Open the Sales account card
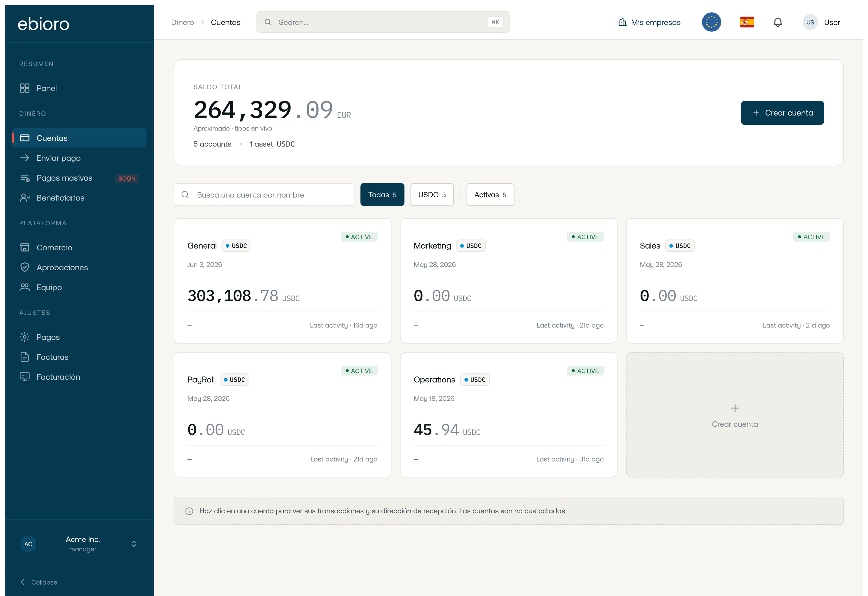 pos(735,281)
